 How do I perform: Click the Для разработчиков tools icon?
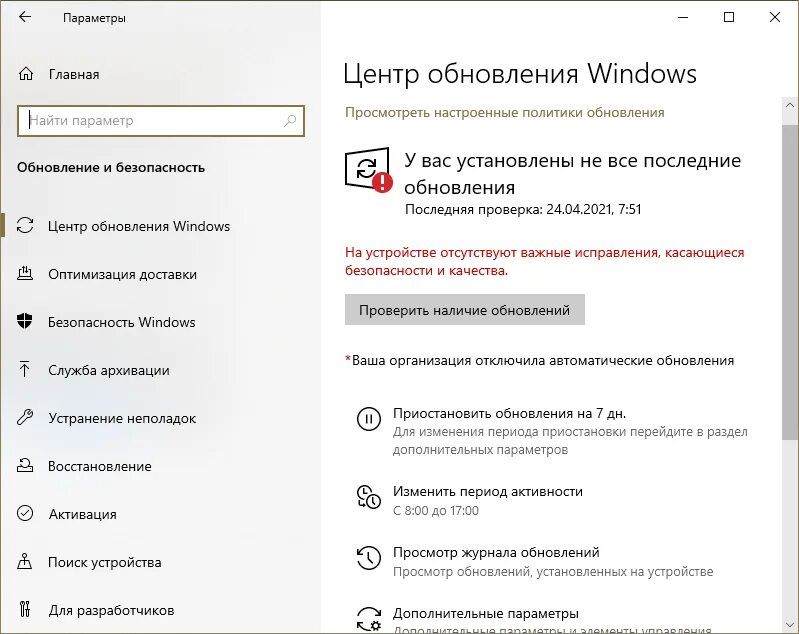(24, 609)
